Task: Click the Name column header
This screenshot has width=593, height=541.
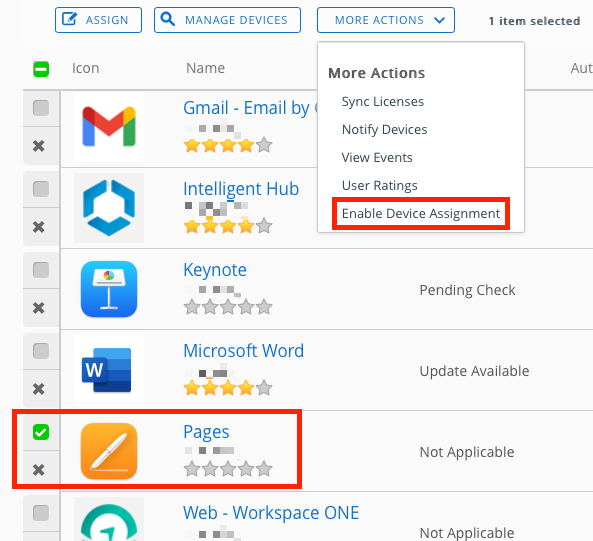Action: click(x=205, y=68)
